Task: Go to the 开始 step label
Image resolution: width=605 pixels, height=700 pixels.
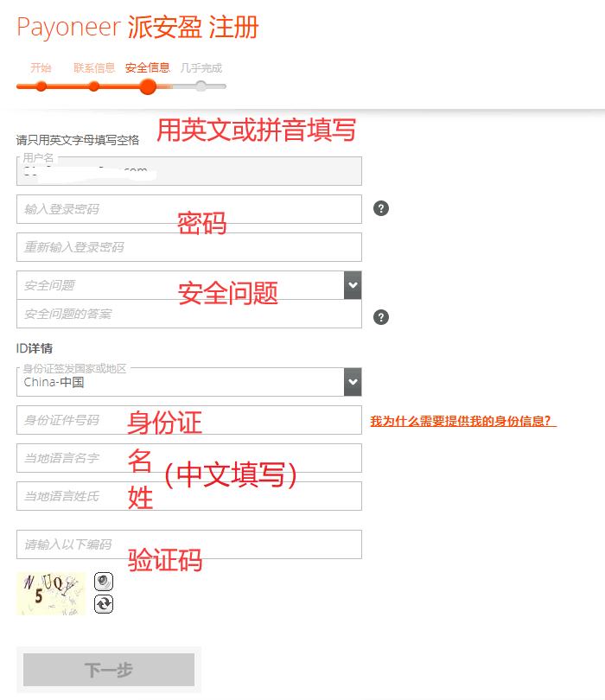Action: coord(41,68)
